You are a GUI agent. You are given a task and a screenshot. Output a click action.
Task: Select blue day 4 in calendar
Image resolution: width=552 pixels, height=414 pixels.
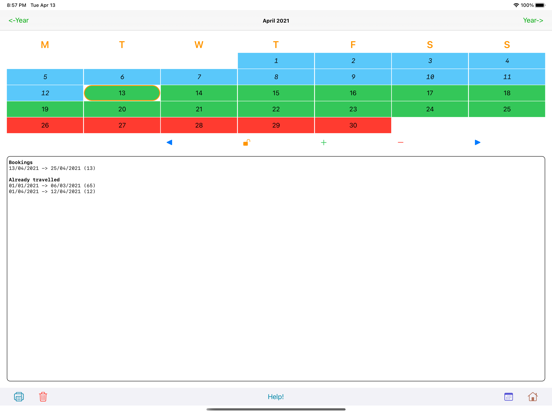point(507,61)
